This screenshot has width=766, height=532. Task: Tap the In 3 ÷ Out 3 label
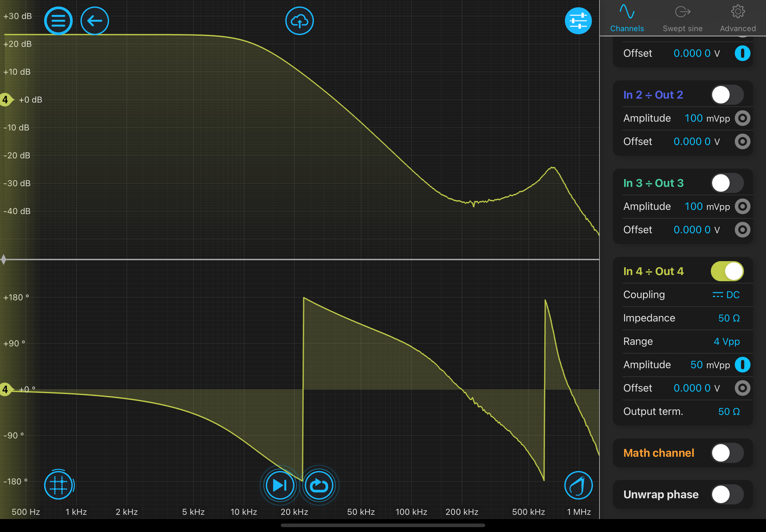point(653,183)
